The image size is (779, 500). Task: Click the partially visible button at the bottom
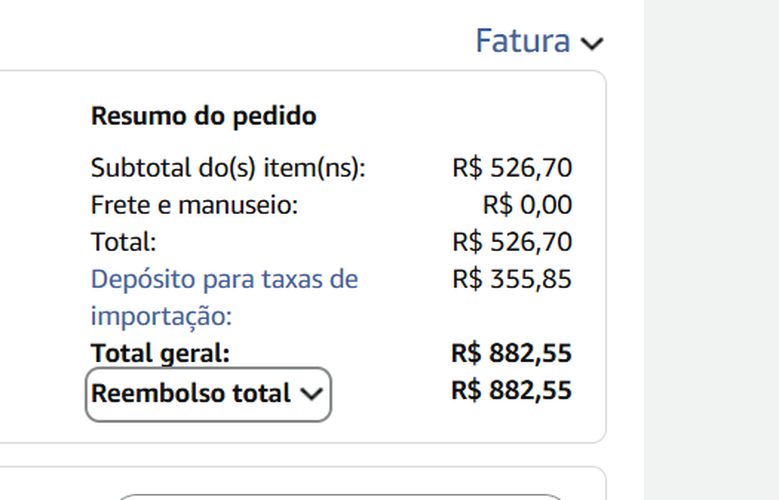click(x=340, y=495)
